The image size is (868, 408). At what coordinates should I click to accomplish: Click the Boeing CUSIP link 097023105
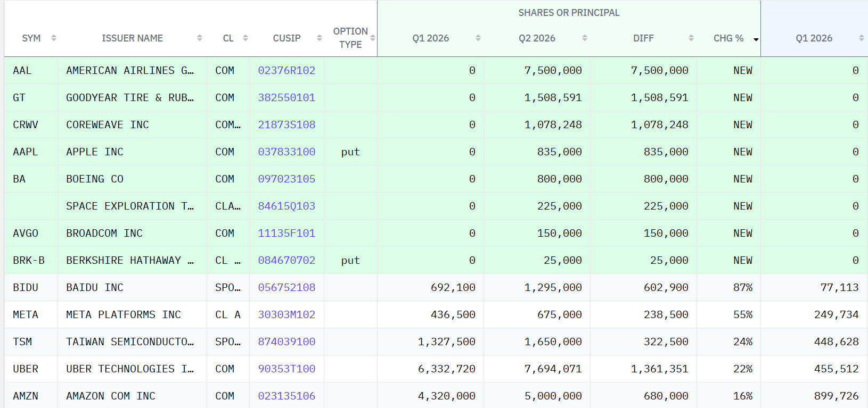point(286,179)
